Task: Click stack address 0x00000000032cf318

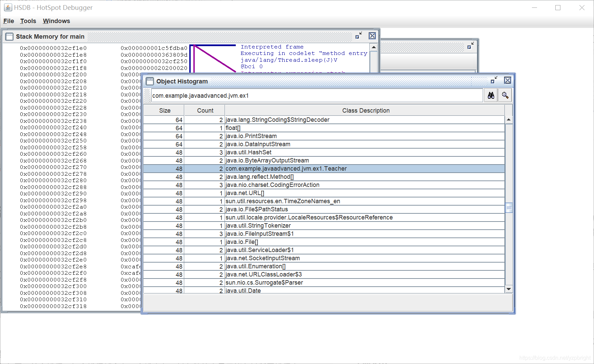Action: [53, 306]
